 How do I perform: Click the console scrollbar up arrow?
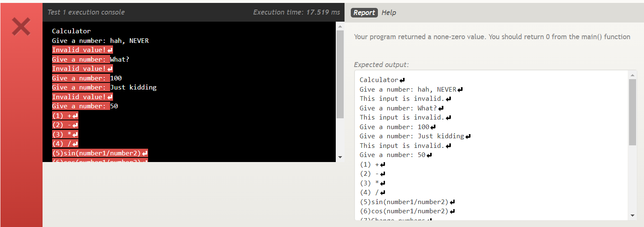pos(340,26)
